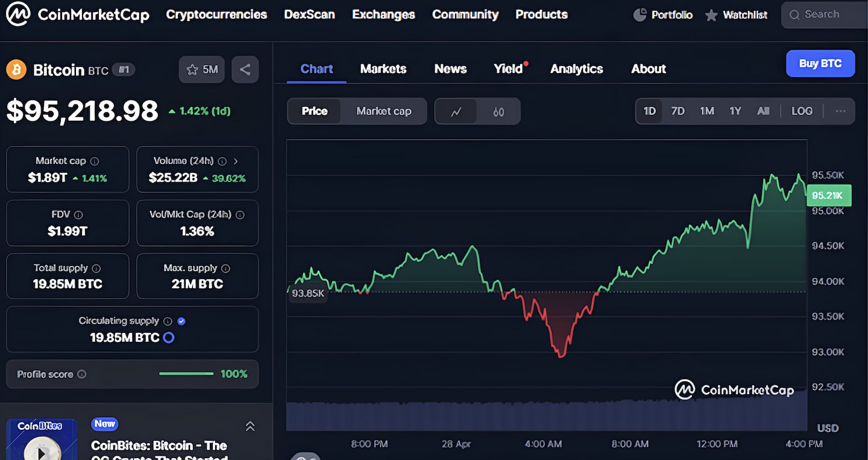Select the candlestick chart icon

[498, 112]
